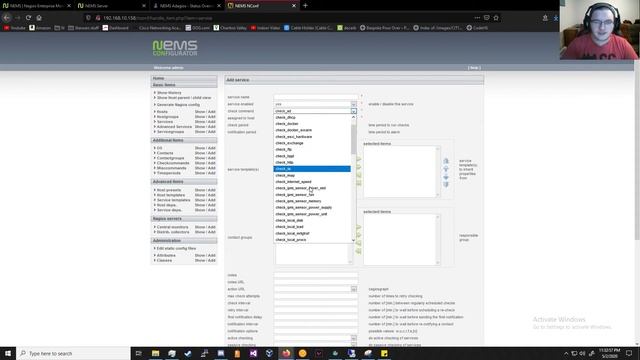The image size is (640, 360).
Task: Open File Explorer from the taskbar
Action: pos(156,353)
